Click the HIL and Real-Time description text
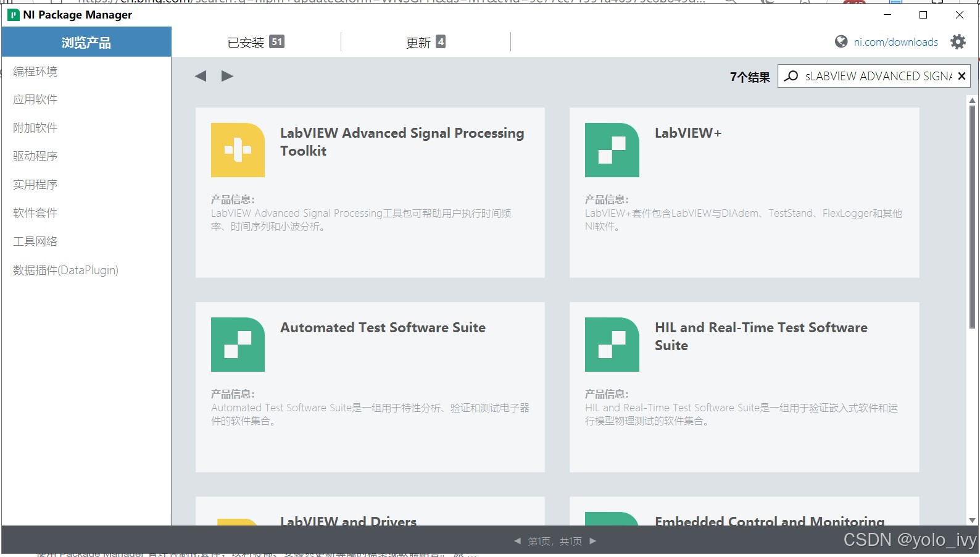This screenshot has width=980, height=557. pyautogui.click(x=741, y=414)
